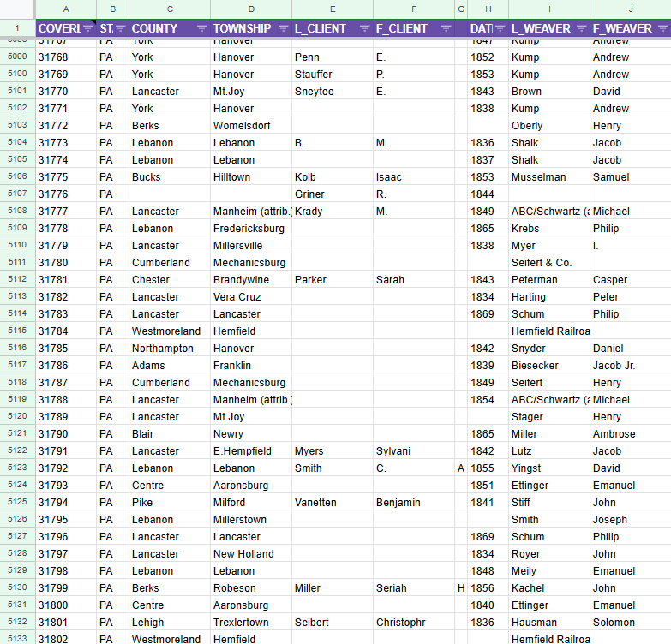Image resolution: width=671 pixels, height=644 pixels.
Task: Open the L_CLIENT column filter dropdown
Action: (364, 28)
